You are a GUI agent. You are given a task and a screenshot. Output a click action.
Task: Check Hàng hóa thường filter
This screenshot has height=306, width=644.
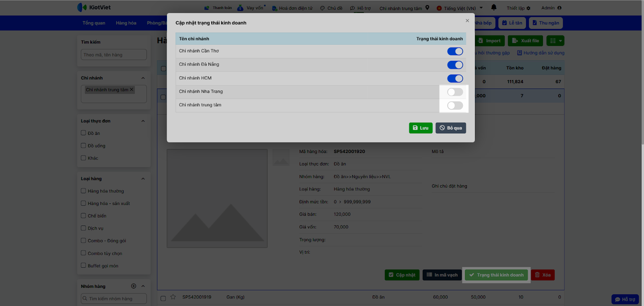83,191
